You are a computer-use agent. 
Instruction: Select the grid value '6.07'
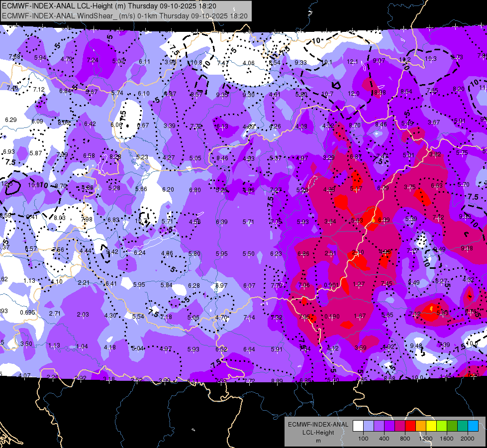(249, 285)
